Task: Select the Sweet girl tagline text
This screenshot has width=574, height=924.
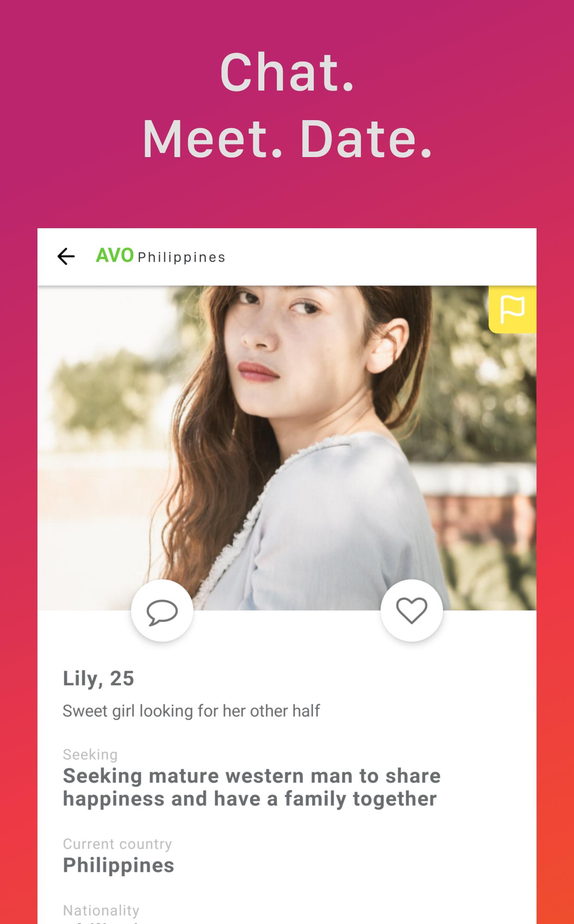Action: (191, 711)
